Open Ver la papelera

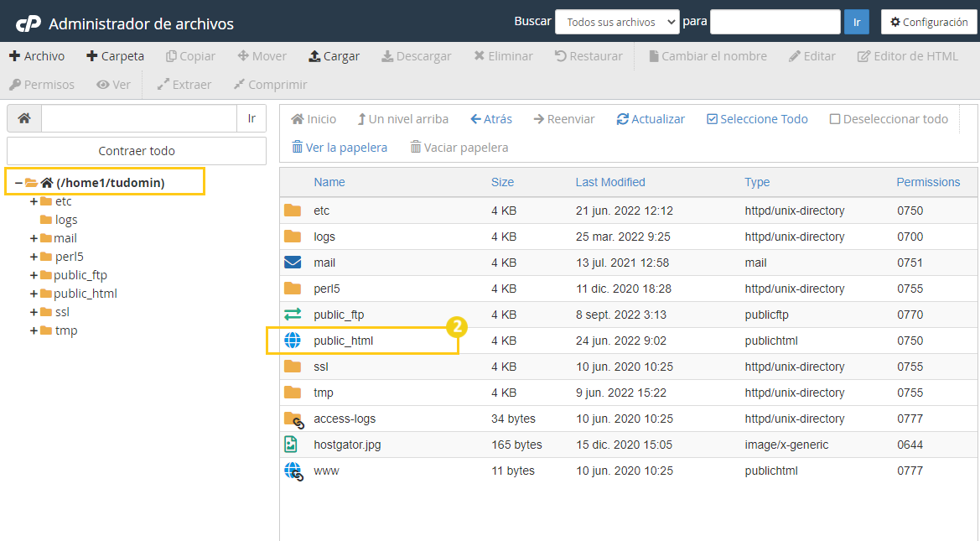pyautogui.click(x=340, y=148)
